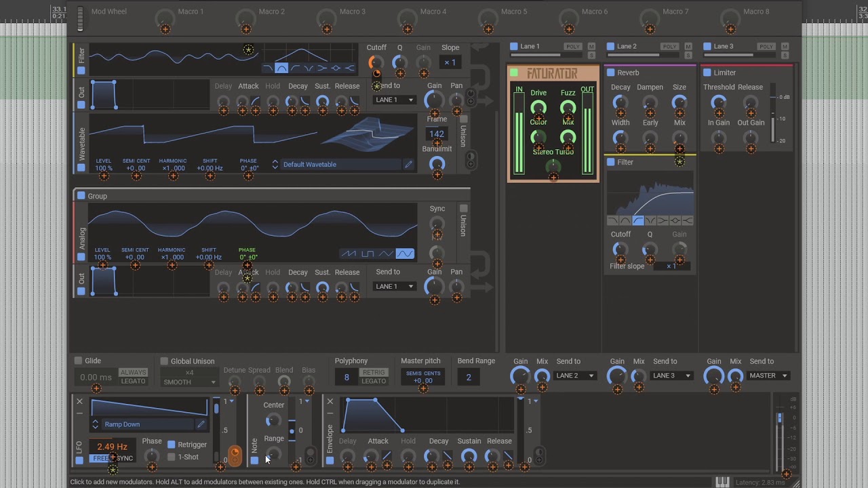868x488 pixels.
Task: Enable LFO 1-Shot checkbox
Action: 172,457
